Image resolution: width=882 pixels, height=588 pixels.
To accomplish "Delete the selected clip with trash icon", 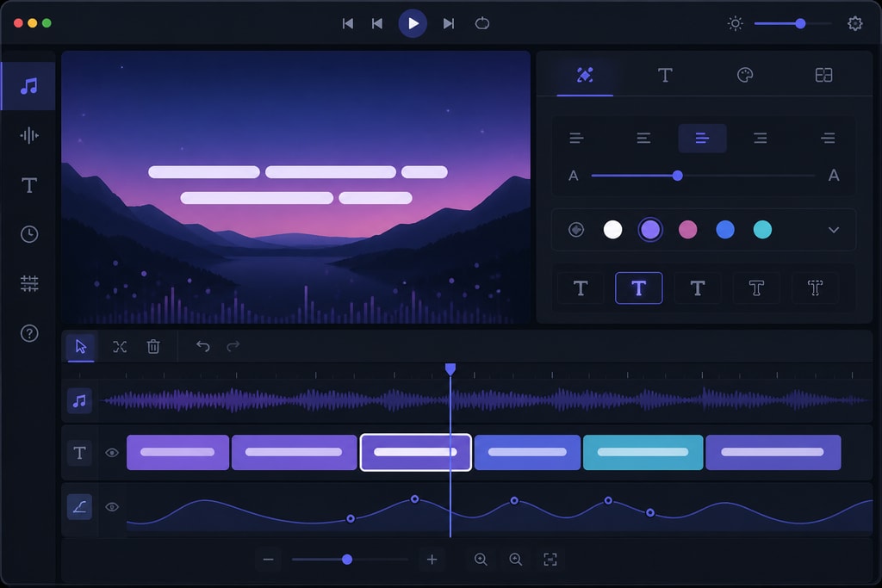I will tap(153, 346).
